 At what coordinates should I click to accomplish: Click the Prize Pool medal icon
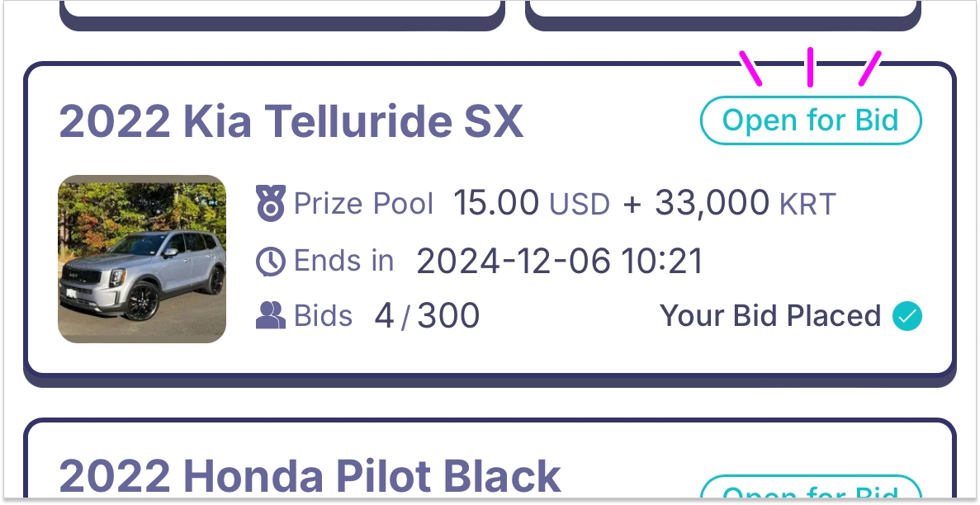click(x=271, y=204)
